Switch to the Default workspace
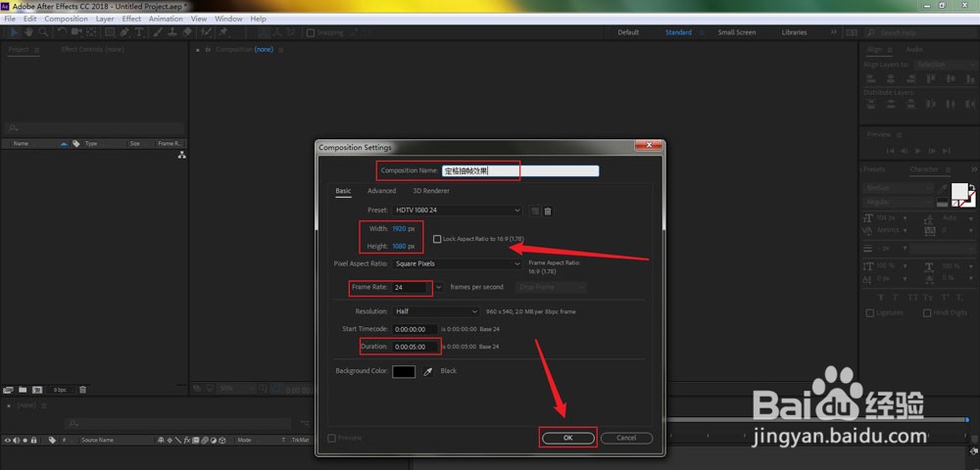Viewport: 980px width, 470px height. [628, 32]
